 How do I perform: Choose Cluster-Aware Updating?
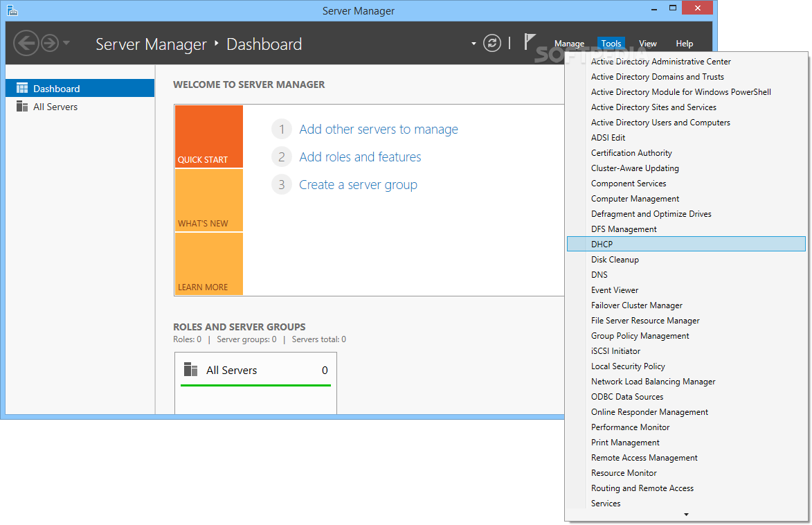[686, 168]
